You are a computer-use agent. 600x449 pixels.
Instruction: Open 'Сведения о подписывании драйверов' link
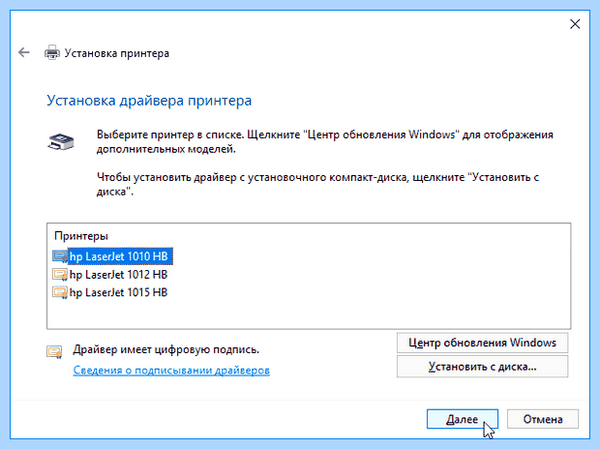[171, 370]
